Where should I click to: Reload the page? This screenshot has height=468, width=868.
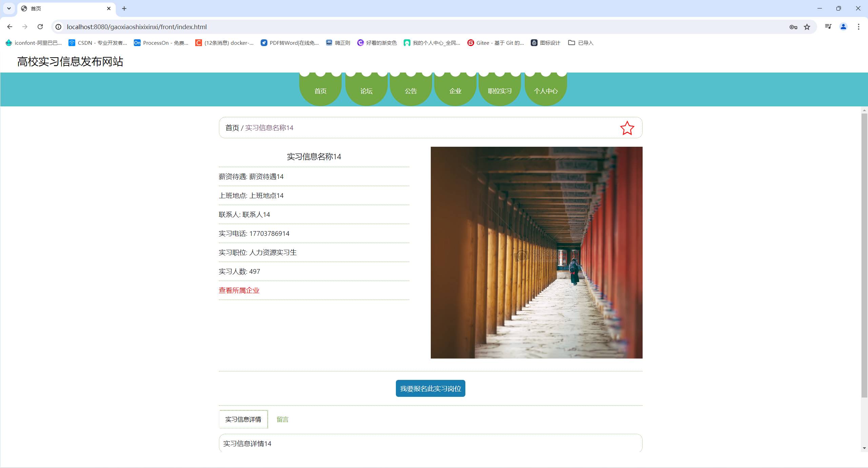click(40, 27)
